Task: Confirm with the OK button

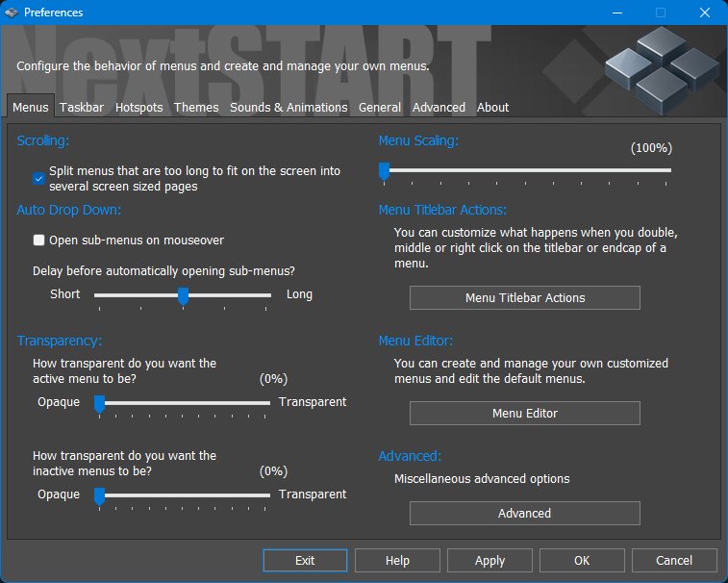Action: click(x=582, y=561)
